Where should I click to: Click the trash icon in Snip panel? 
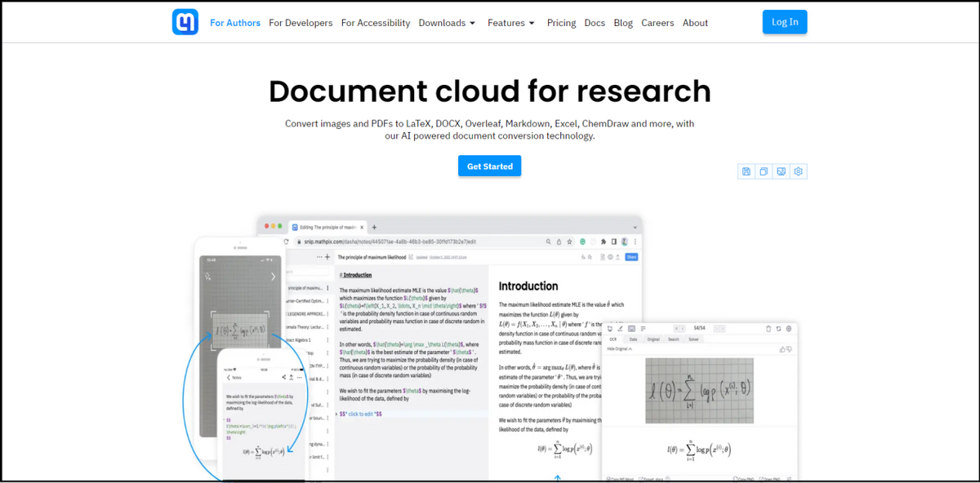(x=768, y=329)
